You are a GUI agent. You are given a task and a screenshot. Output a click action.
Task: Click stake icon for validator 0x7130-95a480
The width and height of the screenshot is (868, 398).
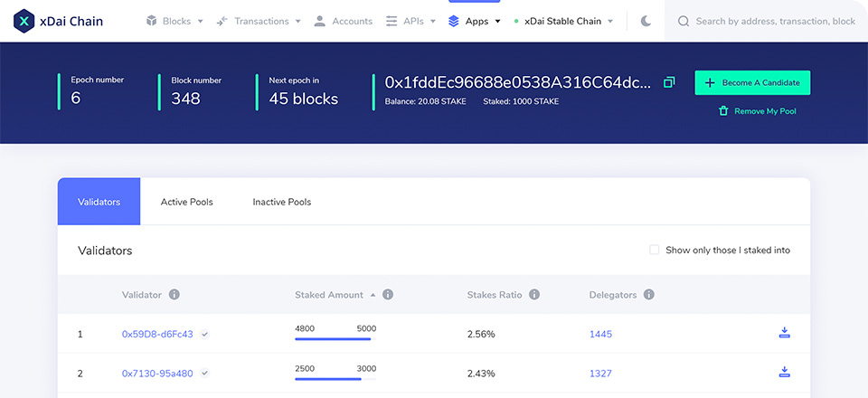click(x=784, y=372)
